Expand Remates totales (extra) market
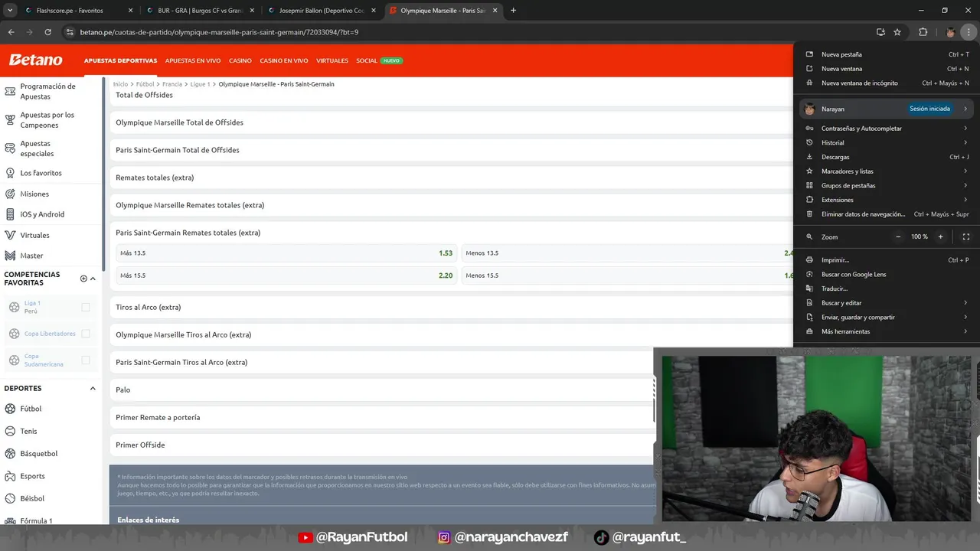Viewport: 980px width, 551px height. coord(451,178)
